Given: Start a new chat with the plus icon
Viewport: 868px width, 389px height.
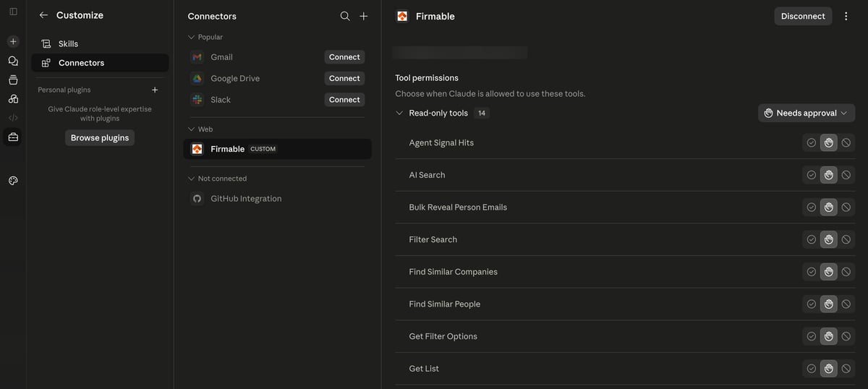Looking at the screenshot, I should (x=13, y=41).
